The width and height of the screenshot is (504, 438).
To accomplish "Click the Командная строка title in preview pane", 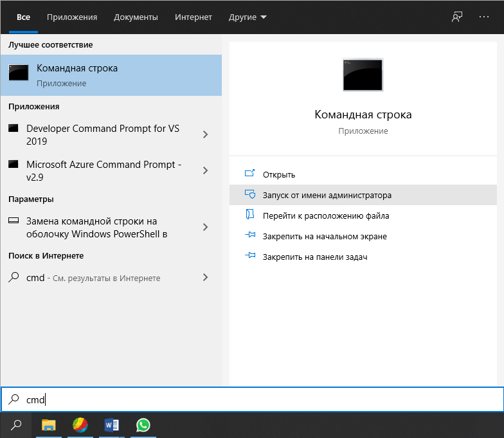I will [x=363, y=114].
